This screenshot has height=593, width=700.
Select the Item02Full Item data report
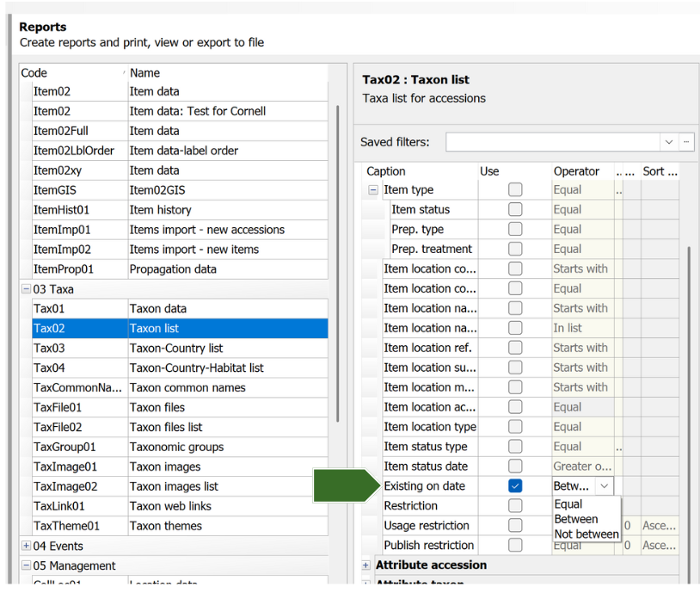click(181, 131)
